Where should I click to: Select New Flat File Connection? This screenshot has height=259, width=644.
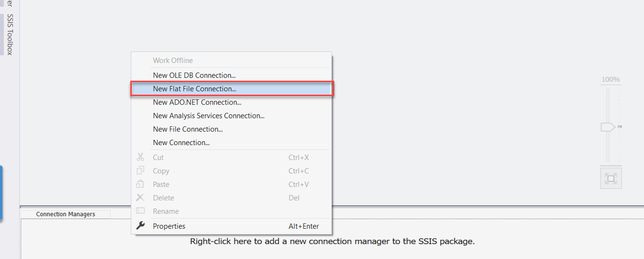pos(194,89)
